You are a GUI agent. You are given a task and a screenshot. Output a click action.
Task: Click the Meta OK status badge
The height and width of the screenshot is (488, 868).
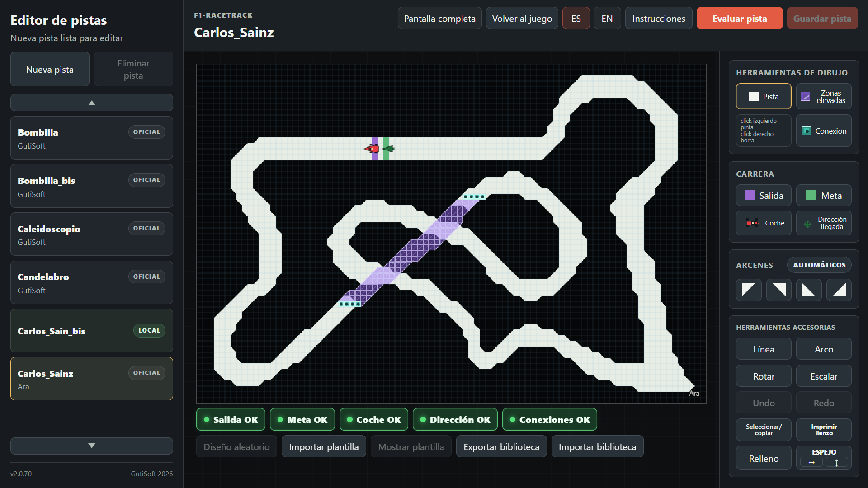pos(302,420)
